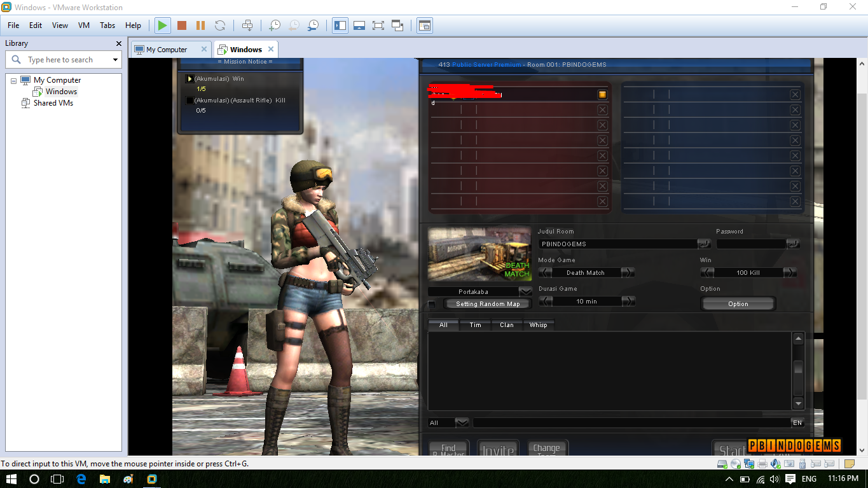The width and height of the screenshot is (868, 488).
Task: Click the CD/DVD drive status icon
Action: click(x=736, y=464)
